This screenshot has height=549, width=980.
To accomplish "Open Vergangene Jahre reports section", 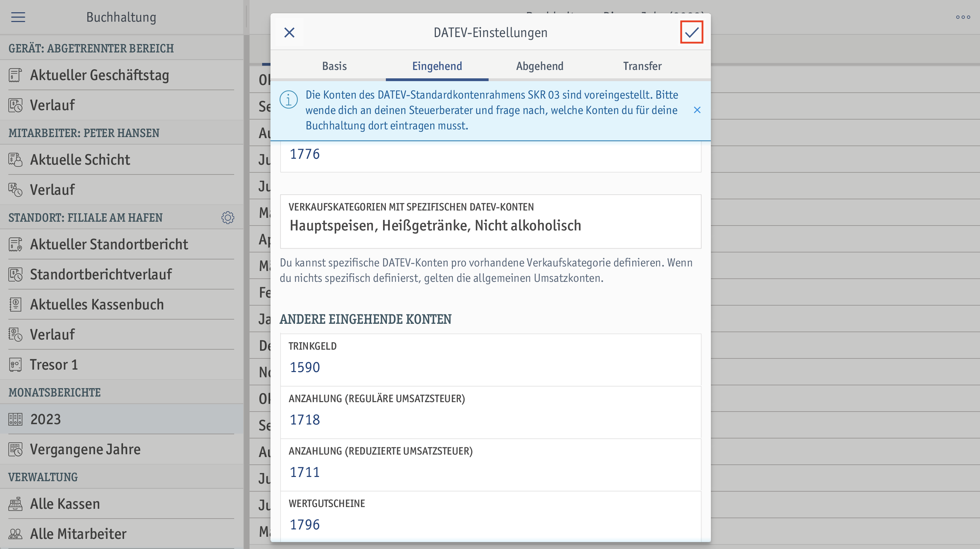I will tap(85, 449).
